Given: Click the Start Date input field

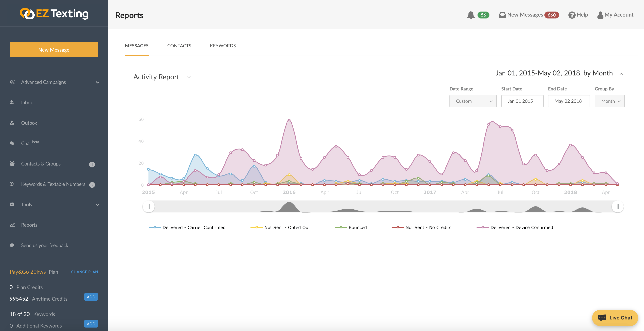Looking at the screenshot, I should tap(522, 101).
